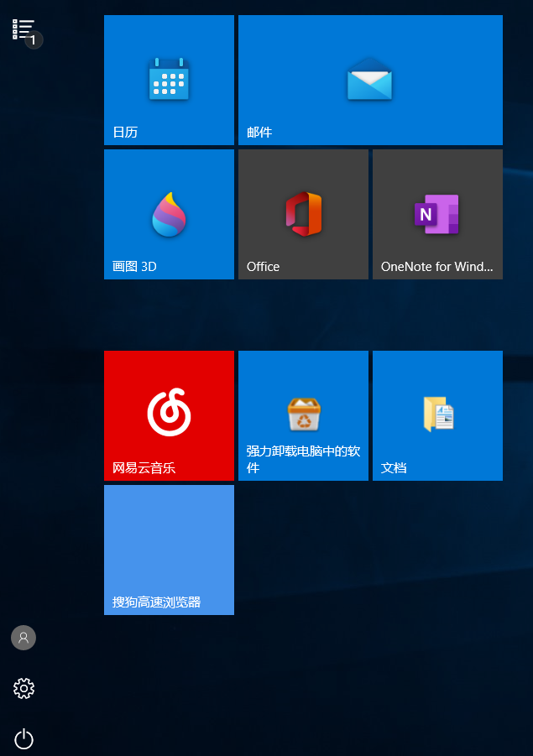Open OneNote for Windows tile
The image size is (533, 756).
pos(437,214)
